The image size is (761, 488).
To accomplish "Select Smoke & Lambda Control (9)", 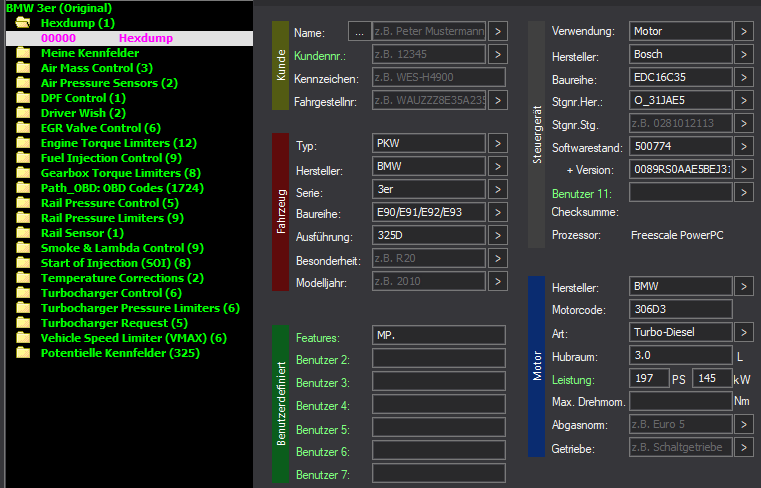I will [122, 248].
